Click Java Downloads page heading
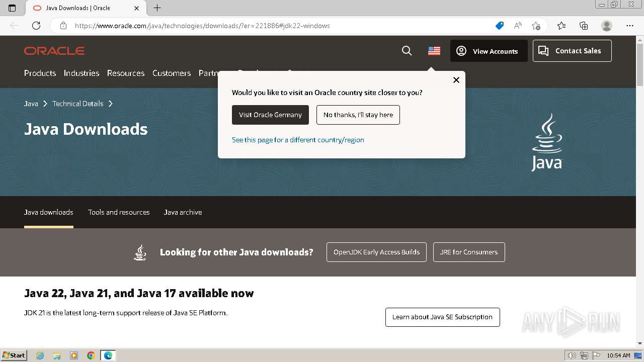The image size is (644, 362). point(86,129)
